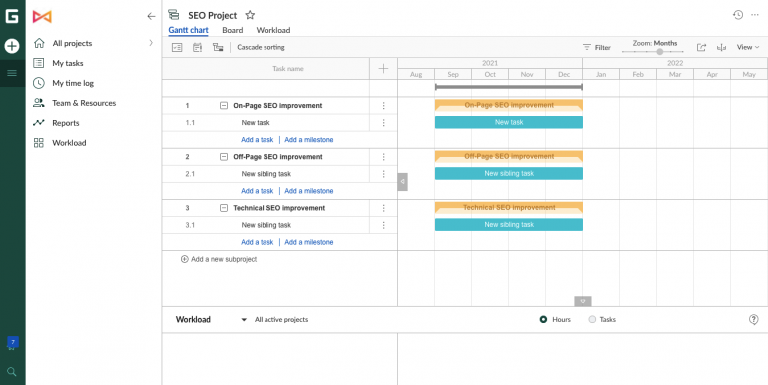Image resolution: width=768 pixels, height=385 pixels.
Task: Add a column with the plus icon
Action: tap(384, 69)
